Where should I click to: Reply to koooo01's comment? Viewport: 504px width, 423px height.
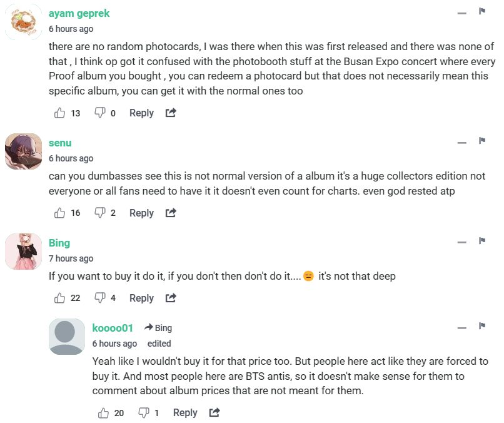pyautogui.click(x=185, y=413)
